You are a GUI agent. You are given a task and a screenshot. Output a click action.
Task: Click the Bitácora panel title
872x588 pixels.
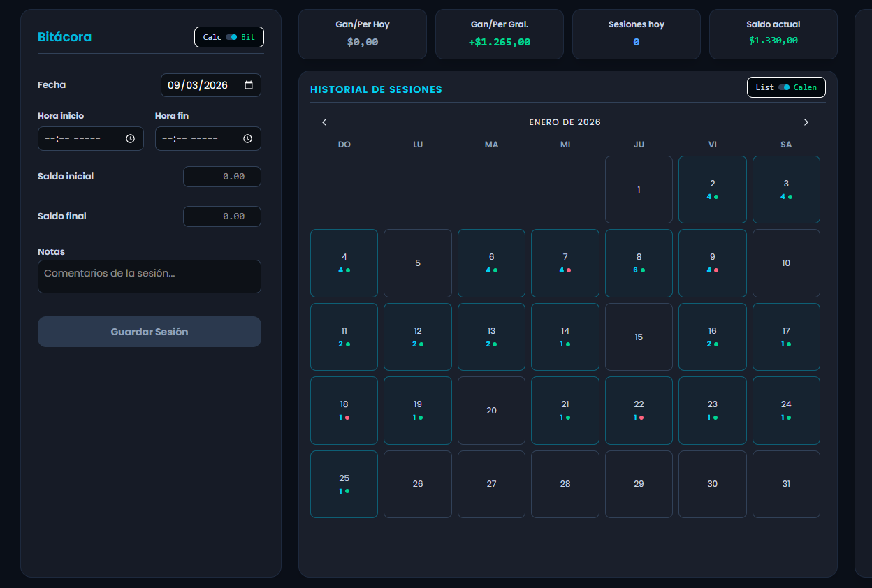point(64,37)
